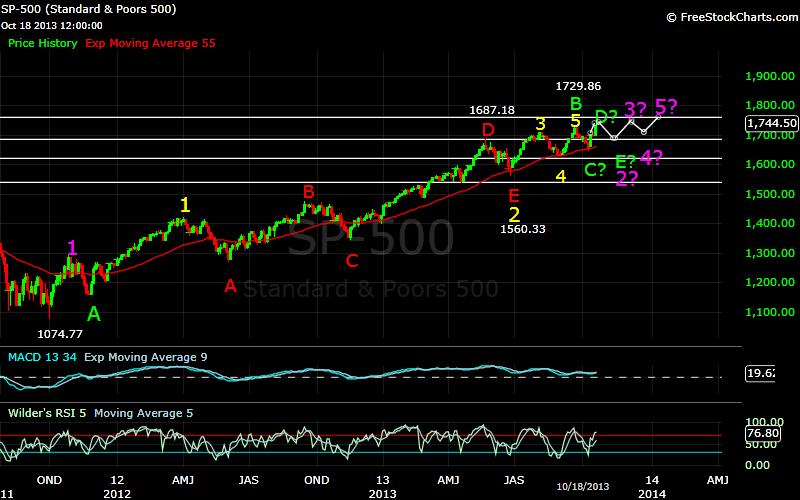Click the yellow wave label 3
The image size is (800, 500).
(x=540, y=124)
